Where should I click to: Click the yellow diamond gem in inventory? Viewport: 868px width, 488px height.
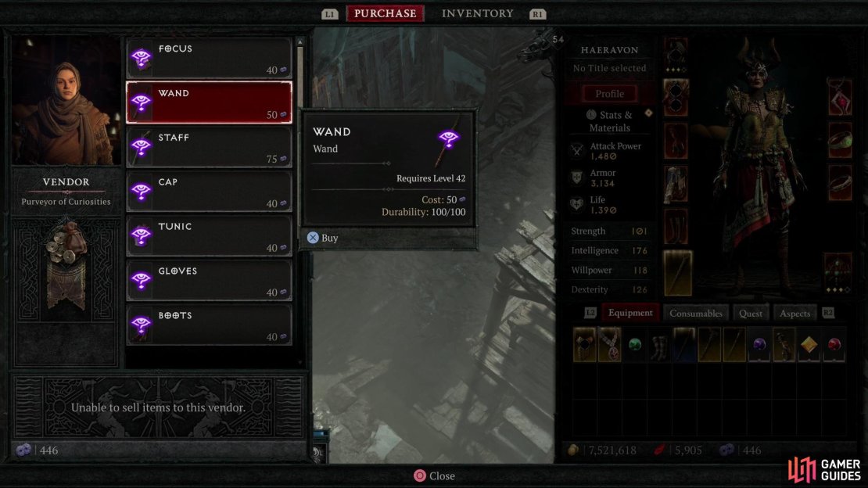[x=809, y=345]
